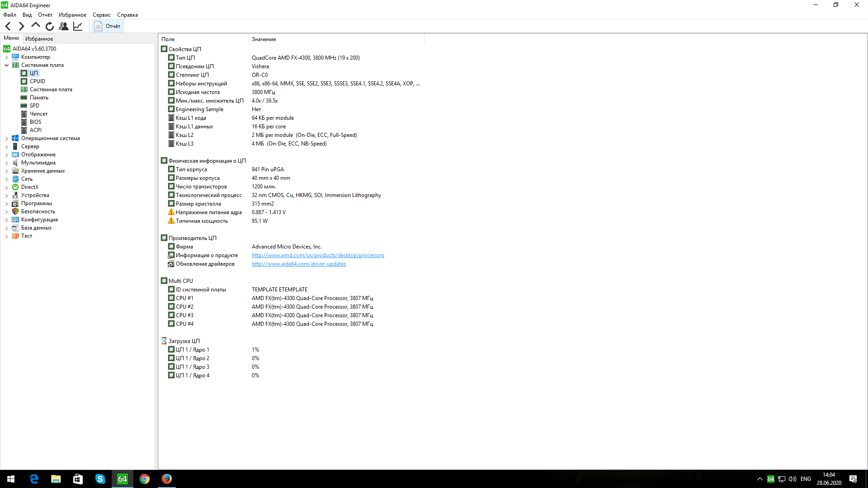Image resolution: width=868 pixels, height=488 pixels.
Task: Click the ENG language indicator
Action: point(806,479)
